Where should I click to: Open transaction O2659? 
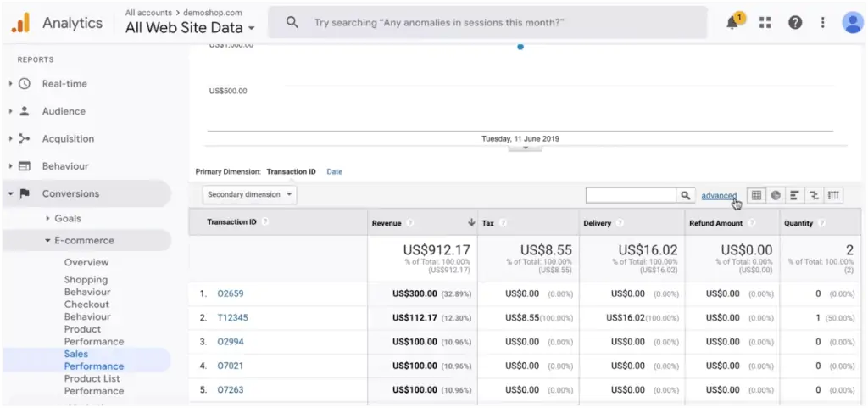click(x=231, y=293)
